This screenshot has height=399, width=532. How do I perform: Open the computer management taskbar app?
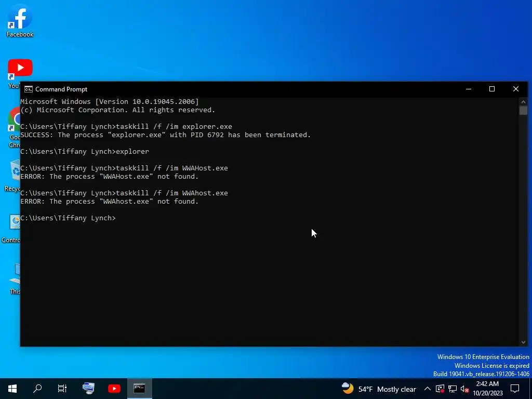point(88,389)
